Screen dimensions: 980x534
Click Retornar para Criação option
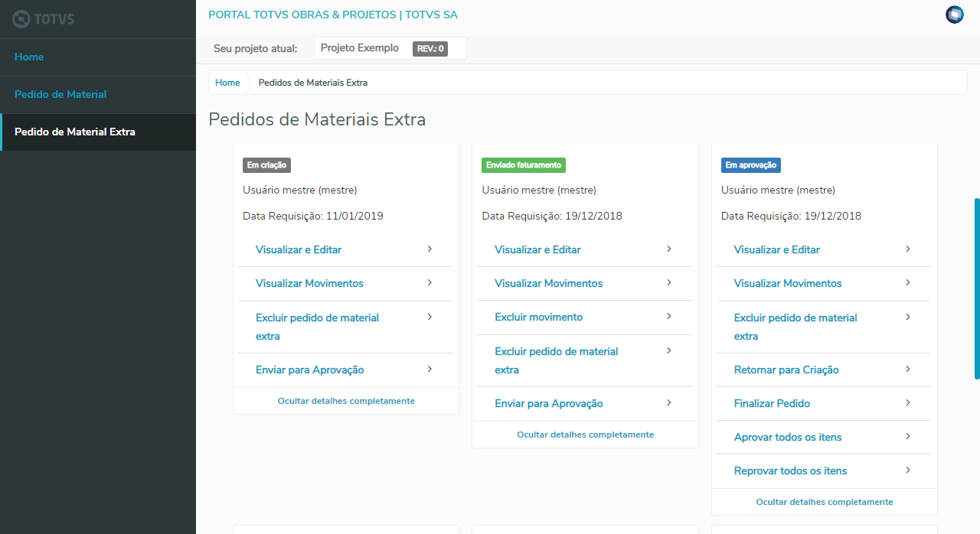[786, 370]
